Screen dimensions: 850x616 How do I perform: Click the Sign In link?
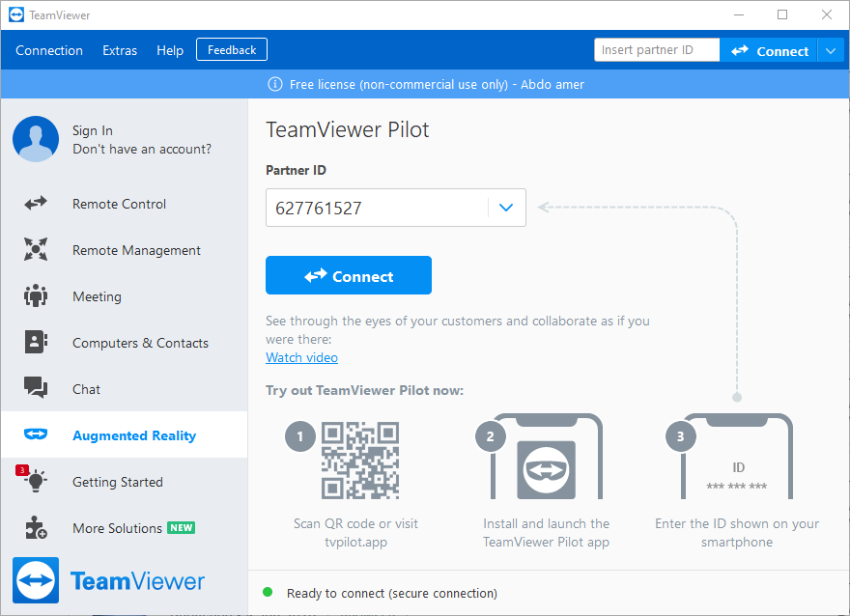point(93,130)
